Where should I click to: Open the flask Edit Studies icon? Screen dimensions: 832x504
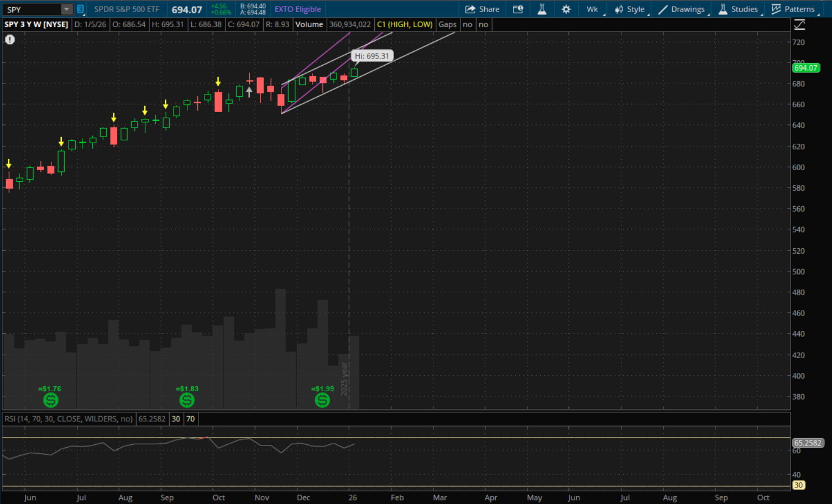(x=542, y=9)
